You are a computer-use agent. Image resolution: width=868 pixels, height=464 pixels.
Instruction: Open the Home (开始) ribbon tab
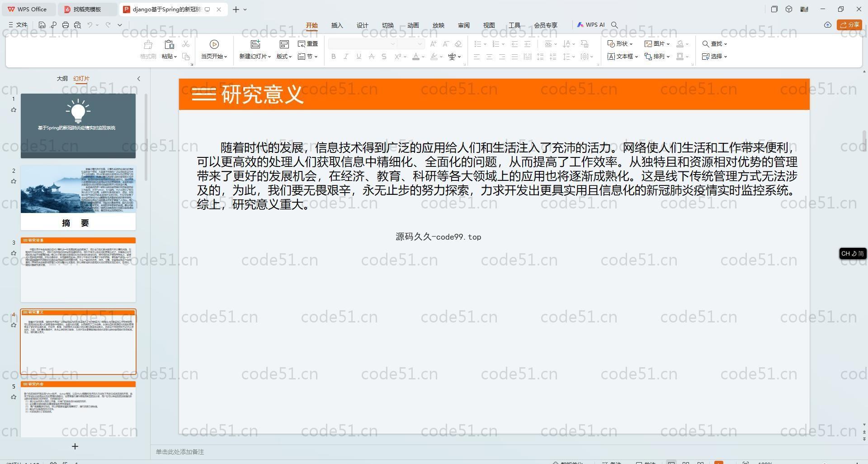coord(312,25)
